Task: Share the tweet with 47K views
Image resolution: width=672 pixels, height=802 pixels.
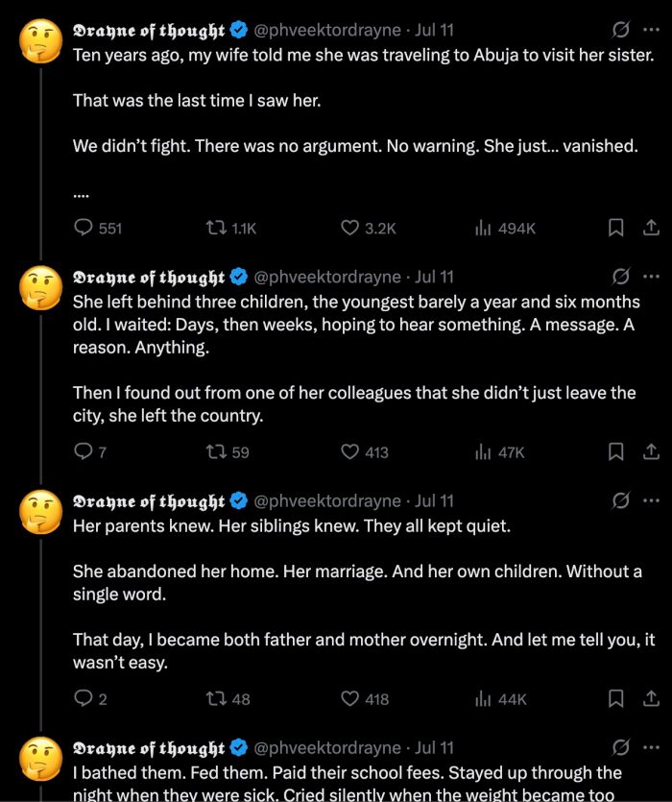Action: point(650,451)
